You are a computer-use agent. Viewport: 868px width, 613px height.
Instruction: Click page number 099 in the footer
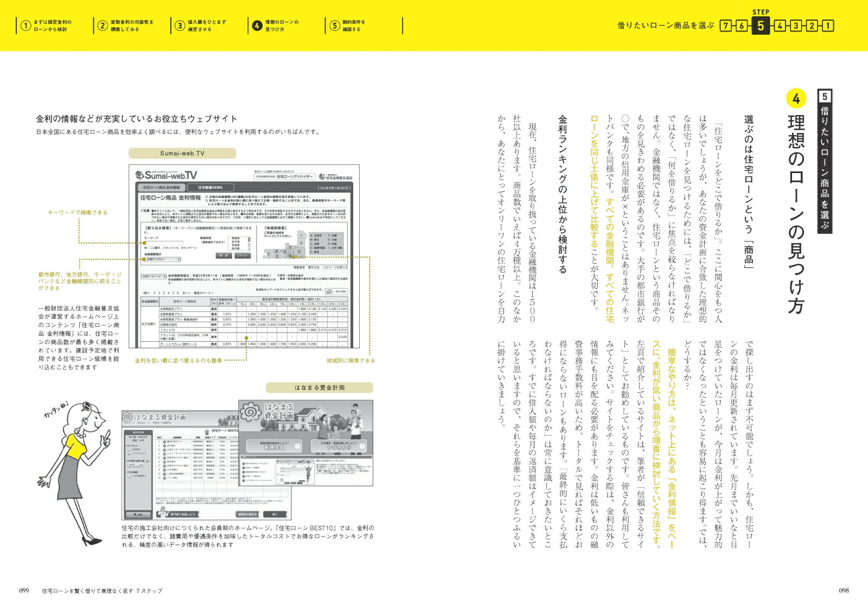[x=24, y=591]
